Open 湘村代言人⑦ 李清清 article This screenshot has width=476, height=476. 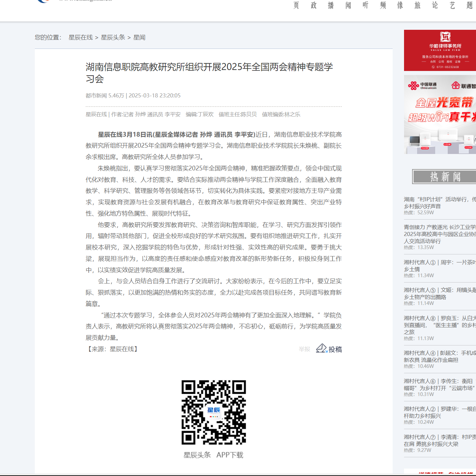440,440
